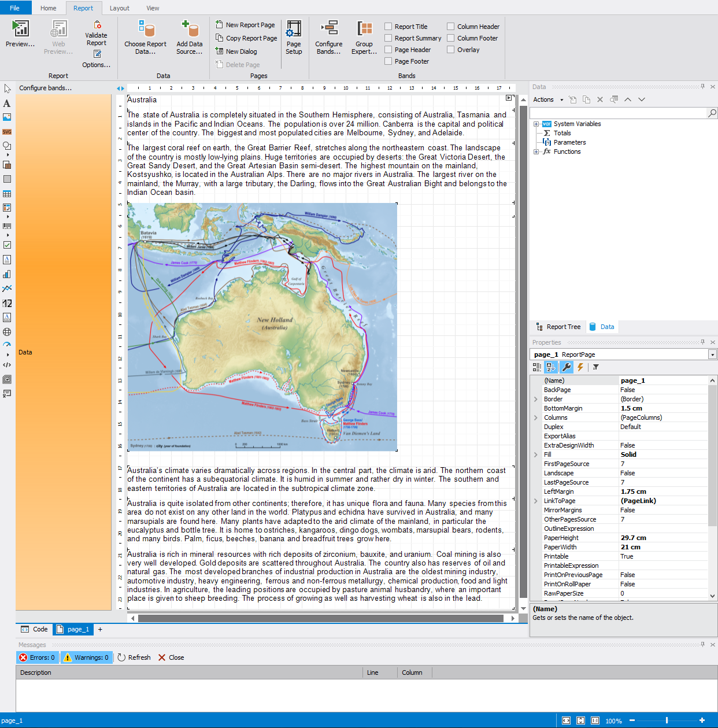This screenshot has width=718, height=728.
Task: Open Page Setup
Action: point(294,38)
